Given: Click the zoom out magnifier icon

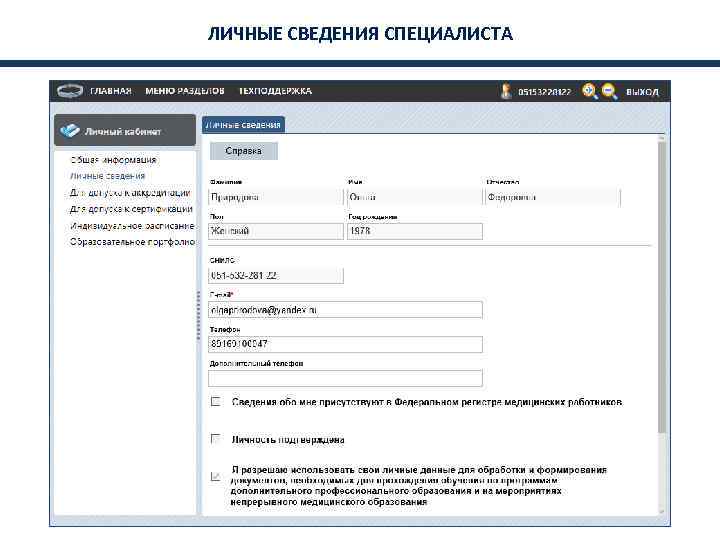Looking at the screenshot, I should 610,91.
